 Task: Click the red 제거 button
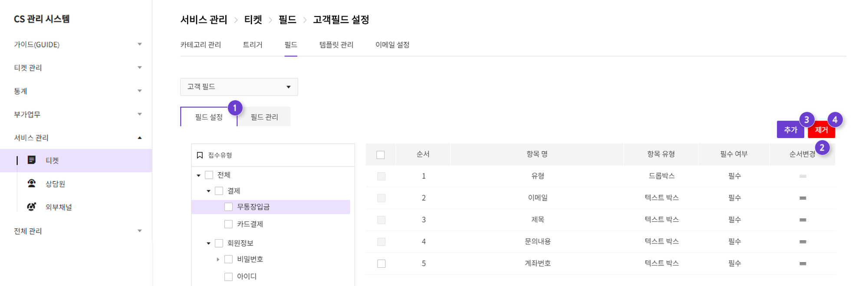click(x=821, y=129)
